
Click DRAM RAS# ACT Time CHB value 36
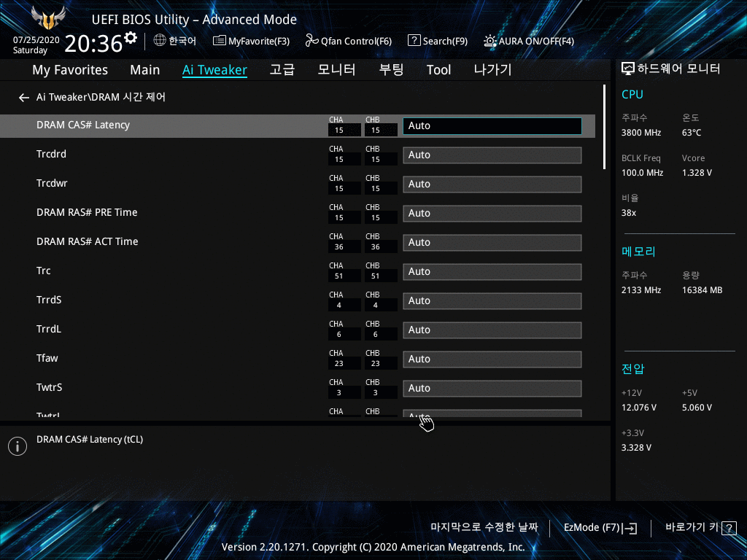point(376,247)
